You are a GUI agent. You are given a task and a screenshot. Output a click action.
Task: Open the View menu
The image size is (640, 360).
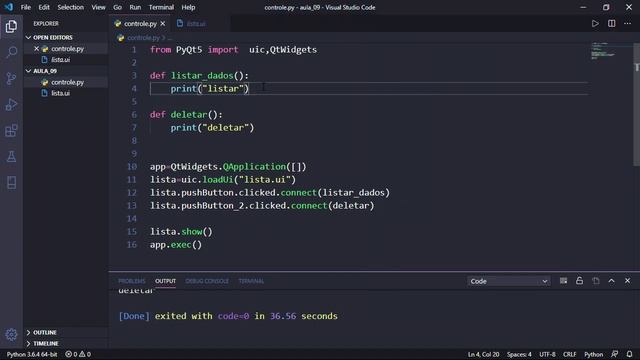pyautogui.click(x=98, y=7)
